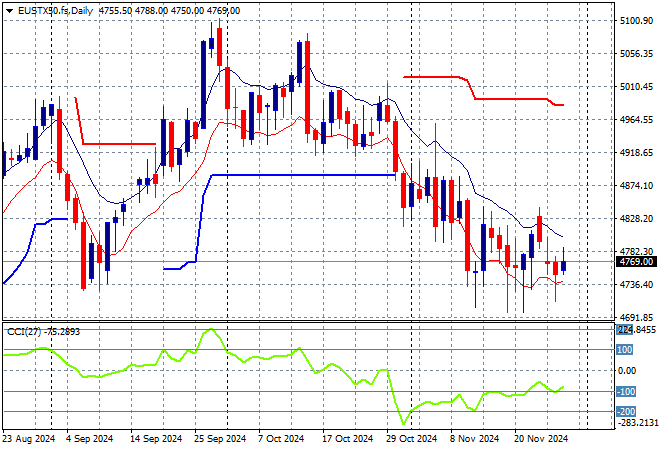Click the 4874.10 price scale label
Image resolution: width=660 pixels, height=450 pixels.
[636, 186]
